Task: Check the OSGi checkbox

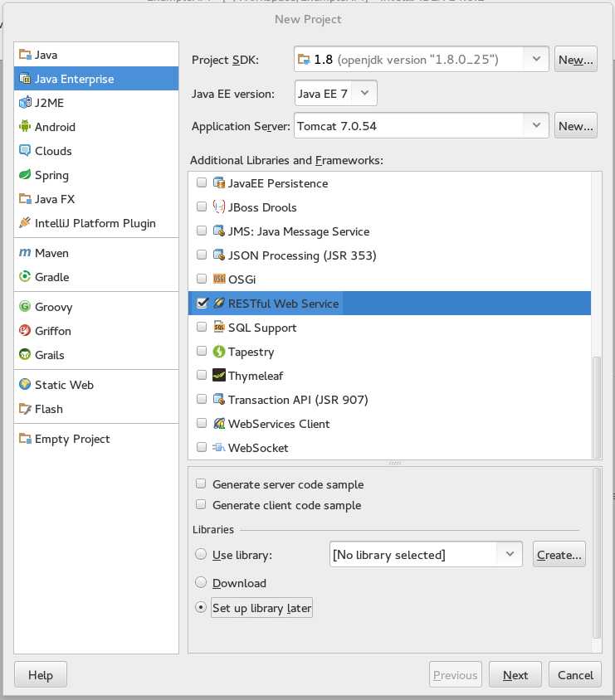Action: 202,279
